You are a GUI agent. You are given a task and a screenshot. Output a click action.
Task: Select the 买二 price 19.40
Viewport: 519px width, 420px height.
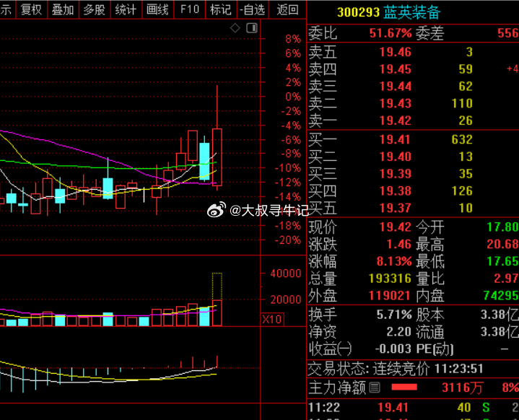tap(395, 157)
